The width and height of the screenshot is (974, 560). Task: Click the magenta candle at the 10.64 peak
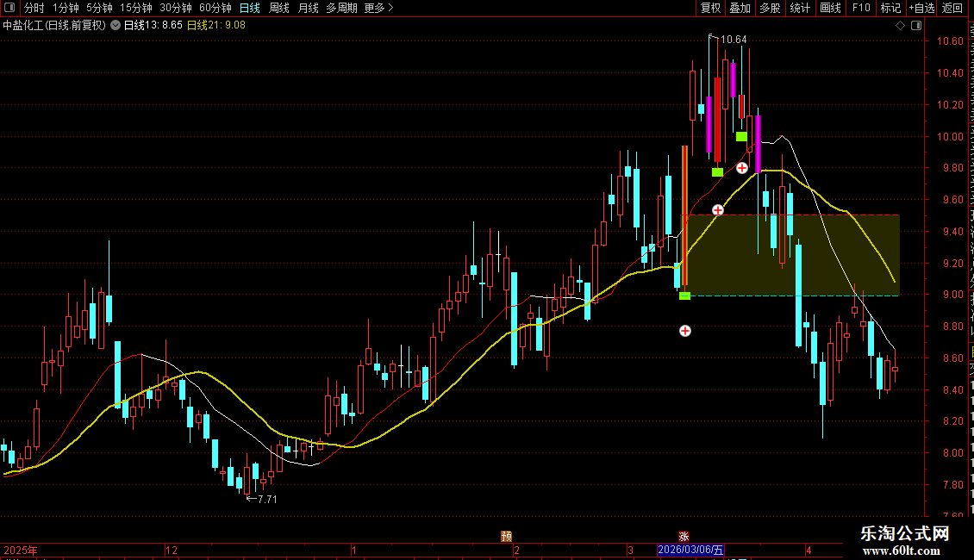tap(709, 124)
